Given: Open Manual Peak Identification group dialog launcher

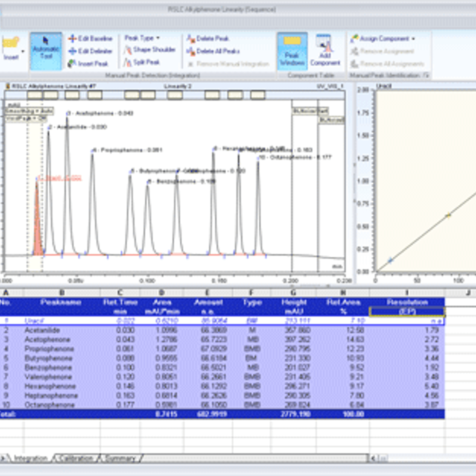Looking at the screenshot, I should (426, 75).
